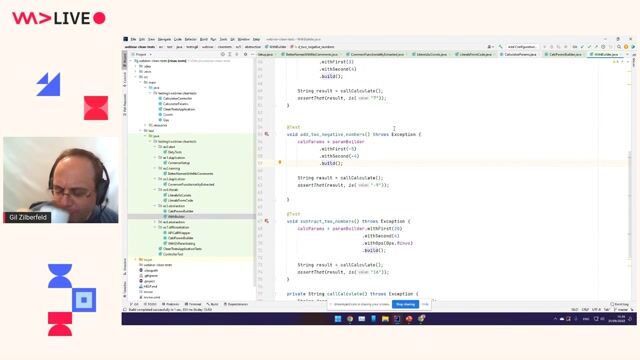Open the Dependencies tool window

coord(236,304)
